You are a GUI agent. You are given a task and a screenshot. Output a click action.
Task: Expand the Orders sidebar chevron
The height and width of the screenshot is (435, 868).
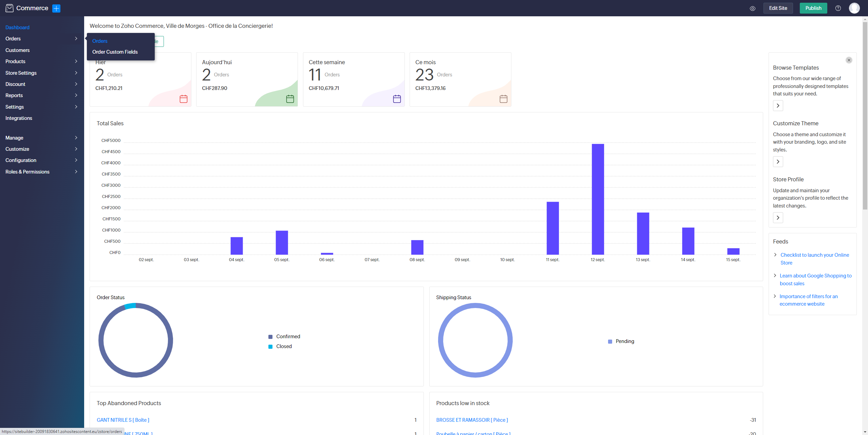(x=76, y=39)
